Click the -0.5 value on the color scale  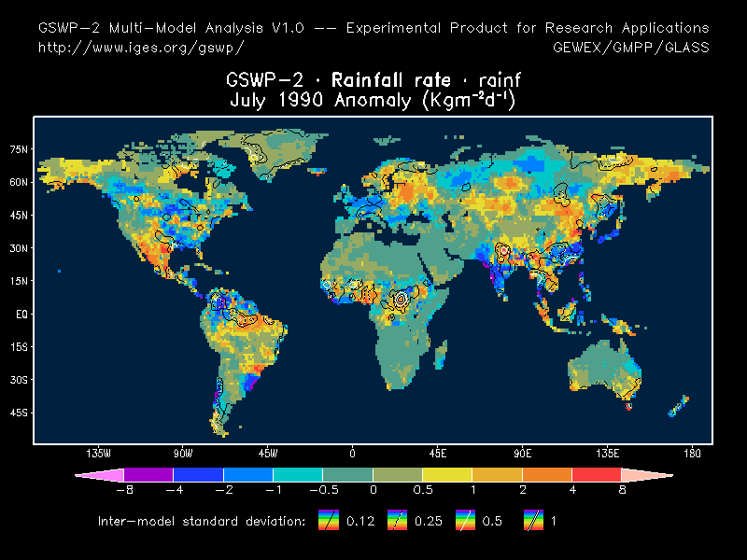[x=324, y=490]
